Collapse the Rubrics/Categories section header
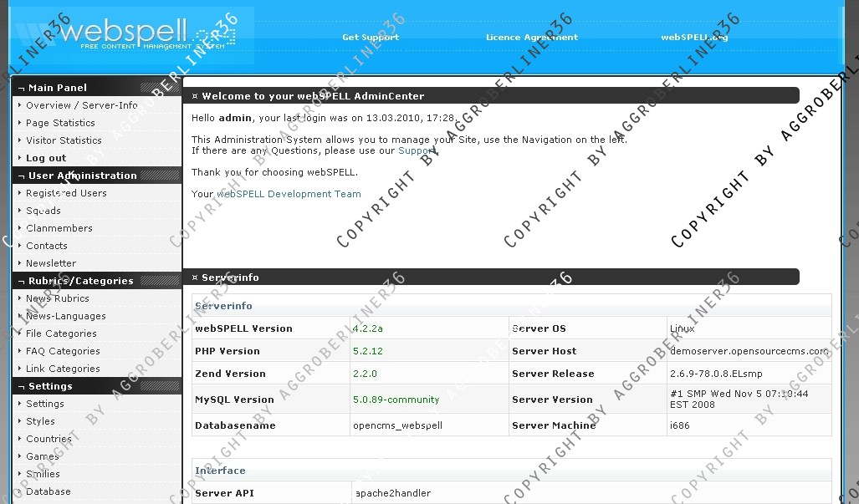This screenshot has width=859, height=504. 80,281
